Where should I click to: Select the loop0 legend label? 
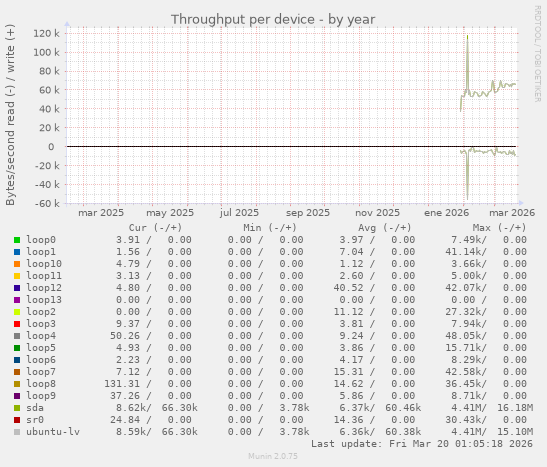coord(41,240)
